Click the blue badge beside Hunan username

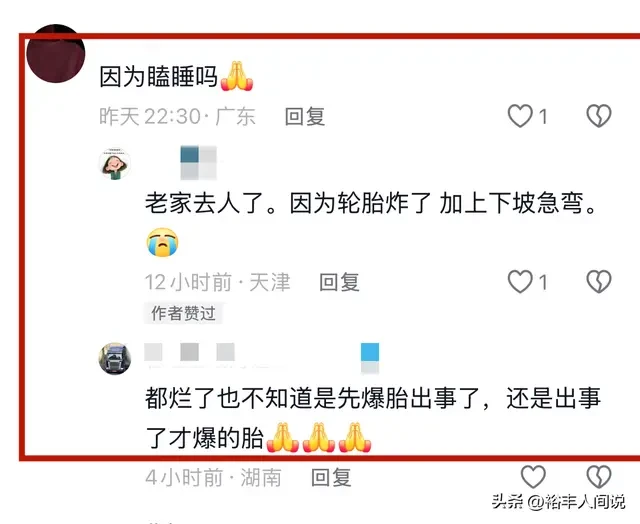coord(370,358)
